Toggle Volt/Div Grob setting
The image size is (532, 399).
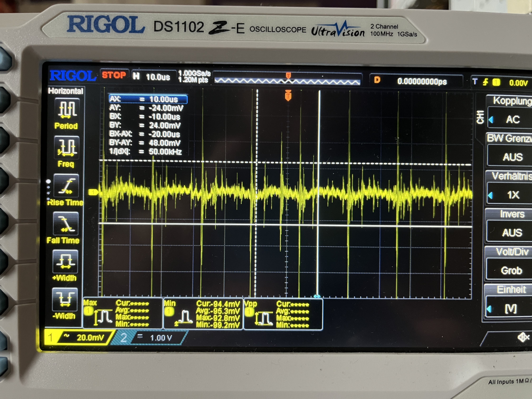(x=512, y=271)
